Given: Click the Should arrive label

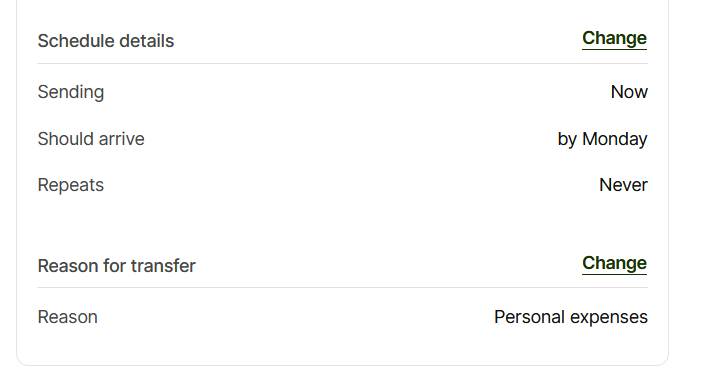Looking at the screenshot, I should click(x=91, y=139).
